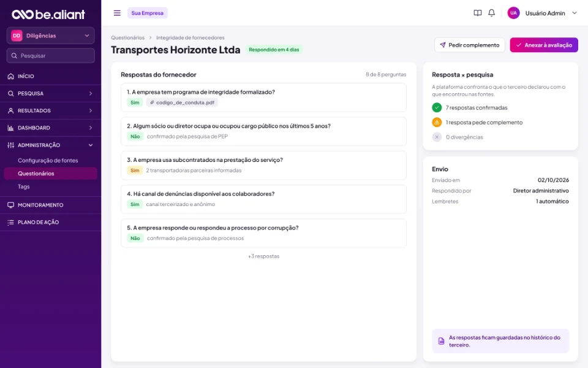Click the home icon beside INÍCIO
Screen dimensions: 588x368
[10, 76]
